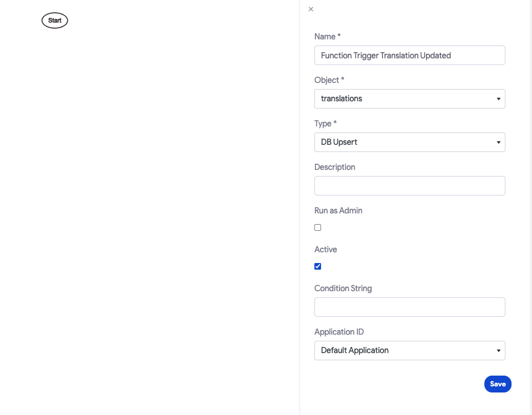The image size is (532, 415).
Task: Select the text Function Trigger Translation Updated
Action: point(385,55)
